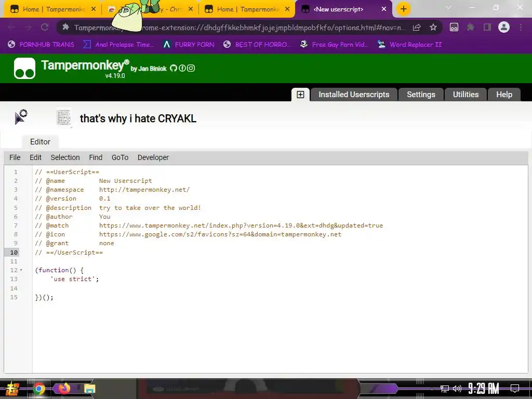Open the Settings tab

click(421, 95)
